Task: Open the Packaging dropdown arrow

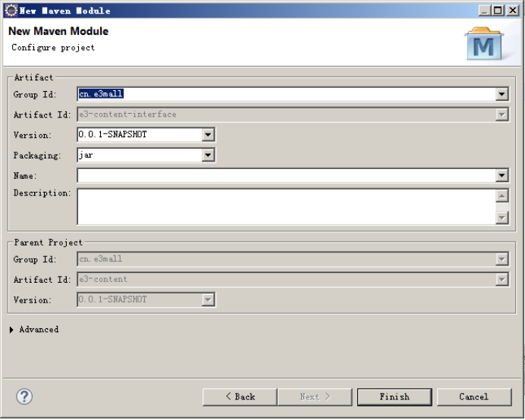Action: tap(208, 155)
